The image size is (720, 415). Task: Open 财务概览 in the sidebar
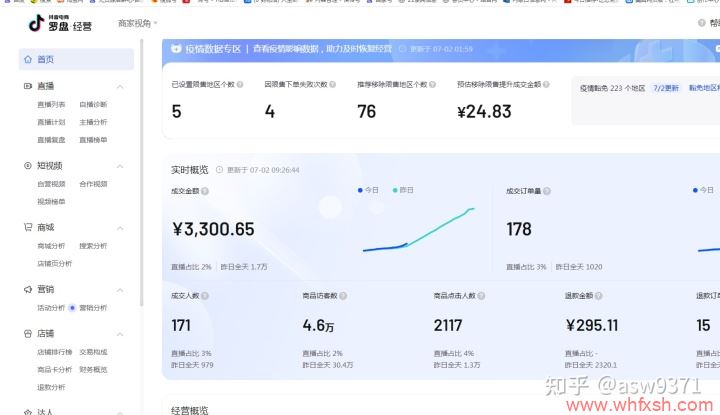click(93, 370)
